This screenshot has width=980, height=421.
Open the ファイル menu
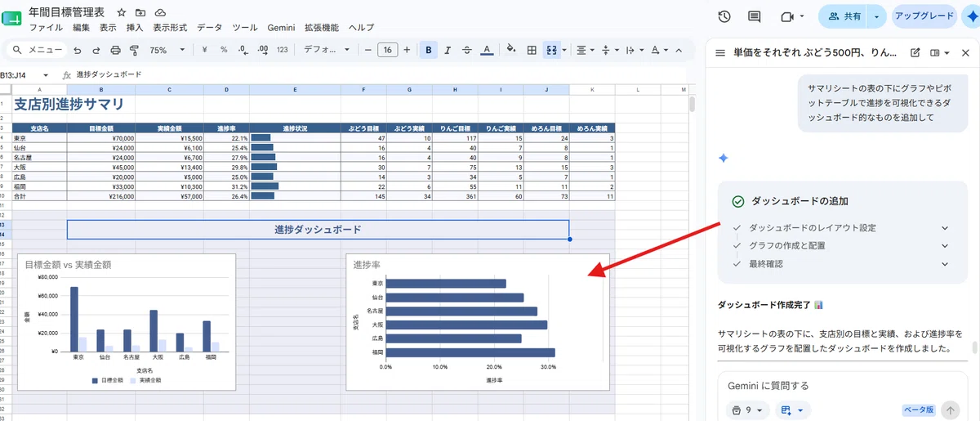pos(46,28)
